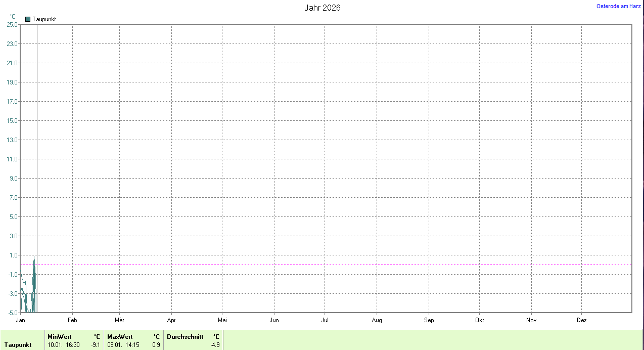Click the Durchschnitt column header

tap(185, 336)
